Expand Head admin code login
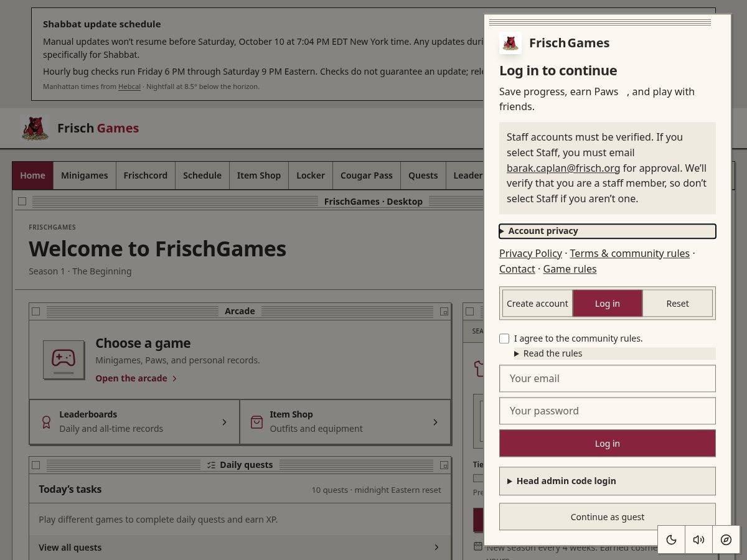This screenshot has height=560, width=747. pyautogui.click(x=608, y=481)
